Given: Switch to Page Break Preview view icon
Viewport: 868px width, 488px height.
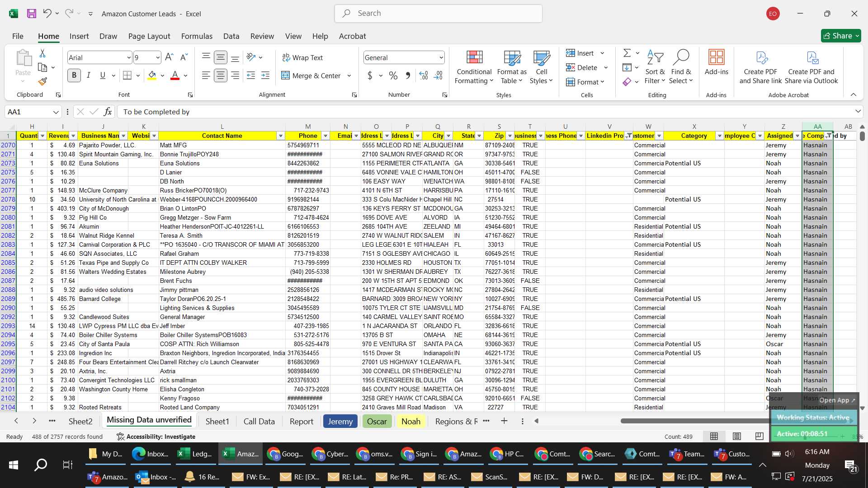Looking at the screenshot, I should [759, 436].
